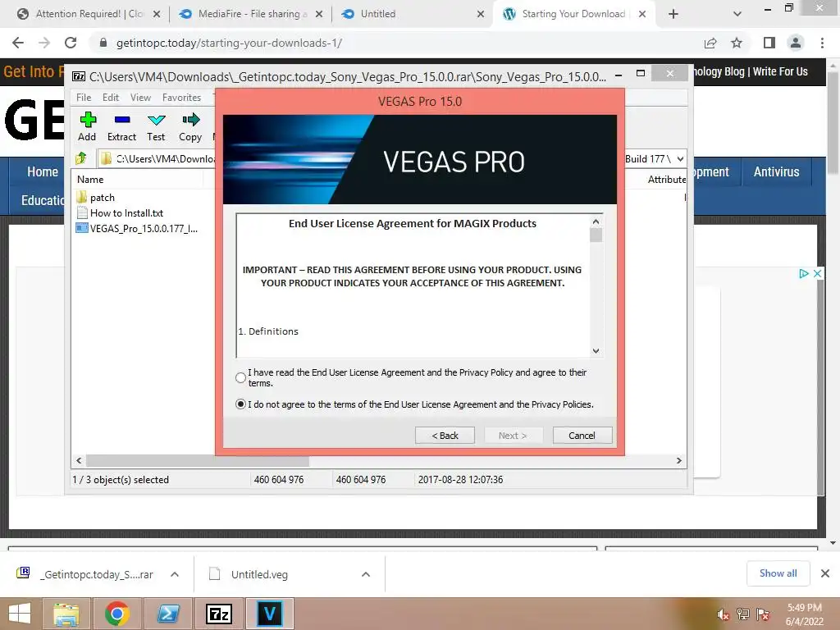Open Home link on website
Viewport: 840px width, 630px height.
click(x=43, y=172)
